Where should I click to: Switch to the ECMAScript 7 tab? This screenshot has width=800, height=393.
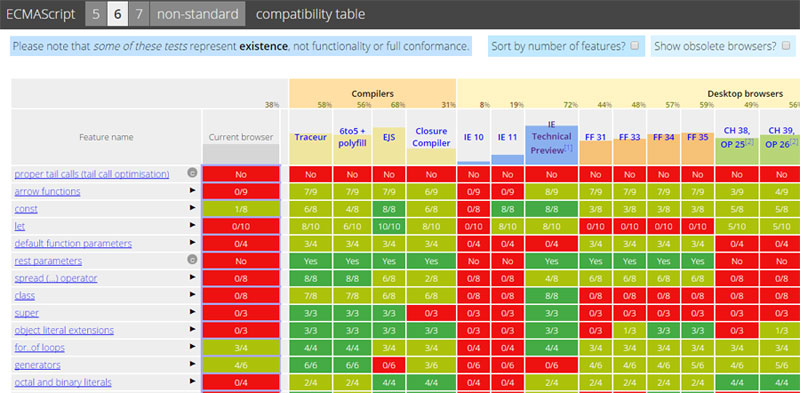138,14
